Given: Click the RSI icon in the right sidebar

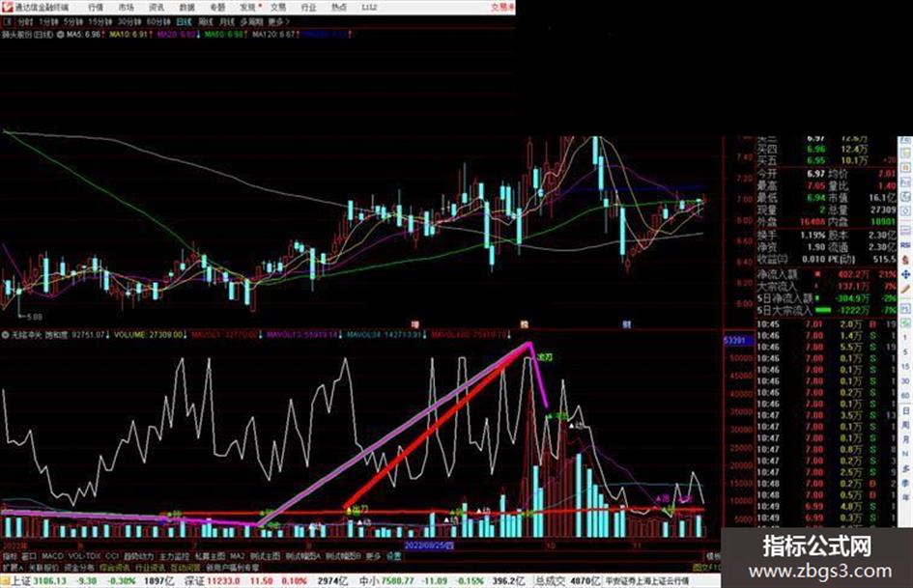Looking at the screenshot, I should click(905, 246).
